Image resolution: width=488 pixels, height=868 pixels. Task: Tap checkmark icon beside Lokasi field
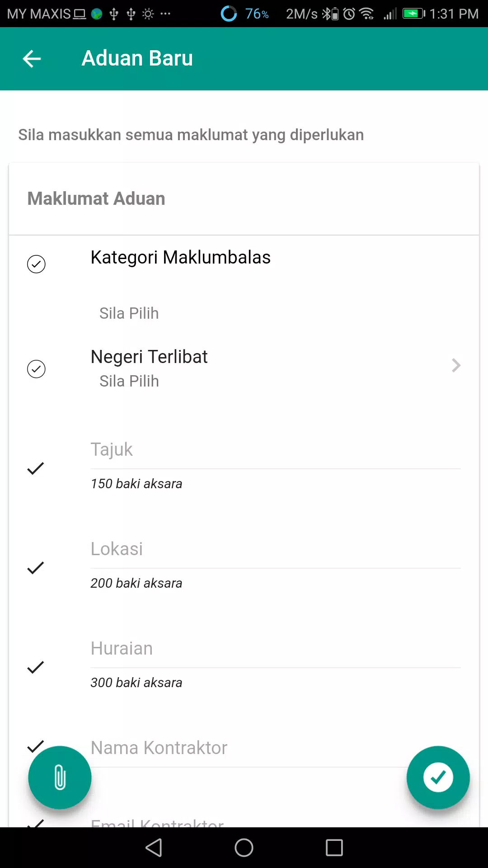36,568
